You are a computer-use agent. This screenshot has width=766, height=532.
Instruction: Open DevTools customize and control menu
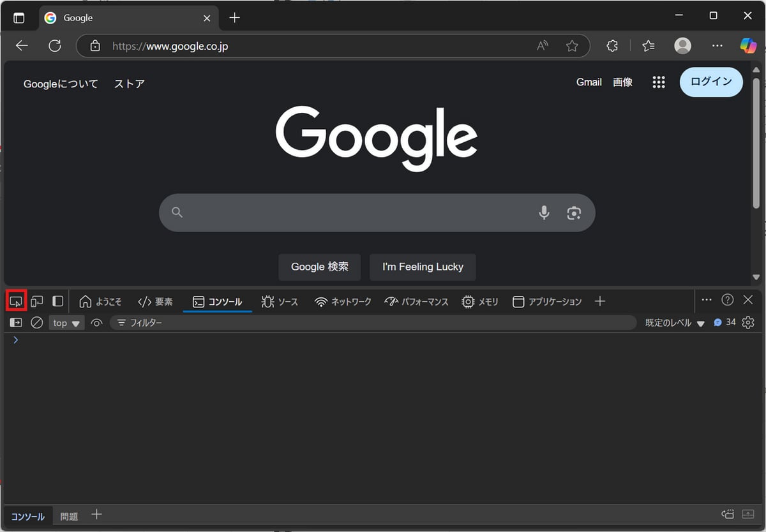707,300
